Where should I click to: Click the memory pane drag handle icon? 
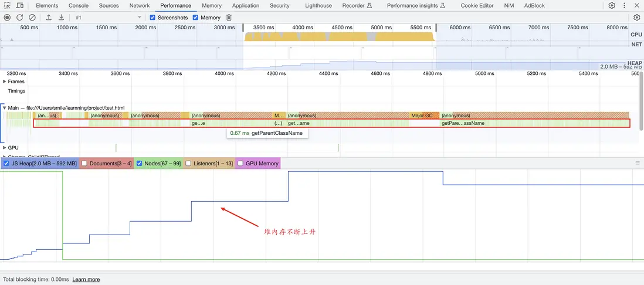point(638,163)
